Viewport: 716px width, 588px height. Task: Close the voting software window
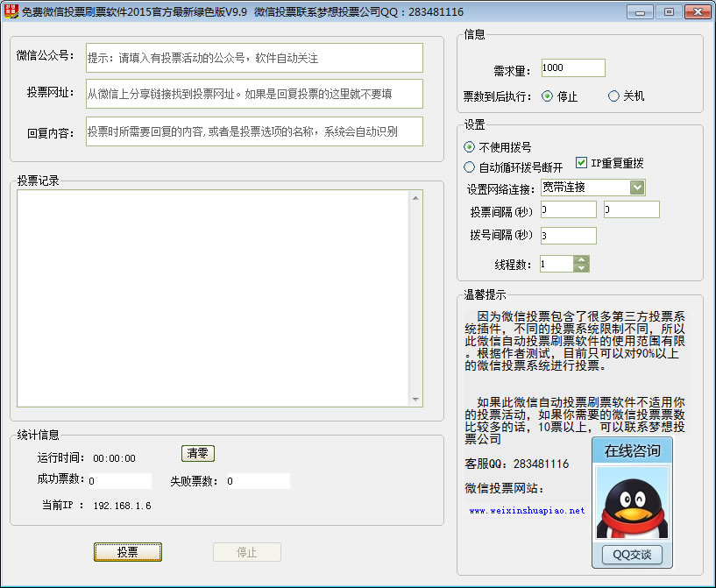[698, 12]
